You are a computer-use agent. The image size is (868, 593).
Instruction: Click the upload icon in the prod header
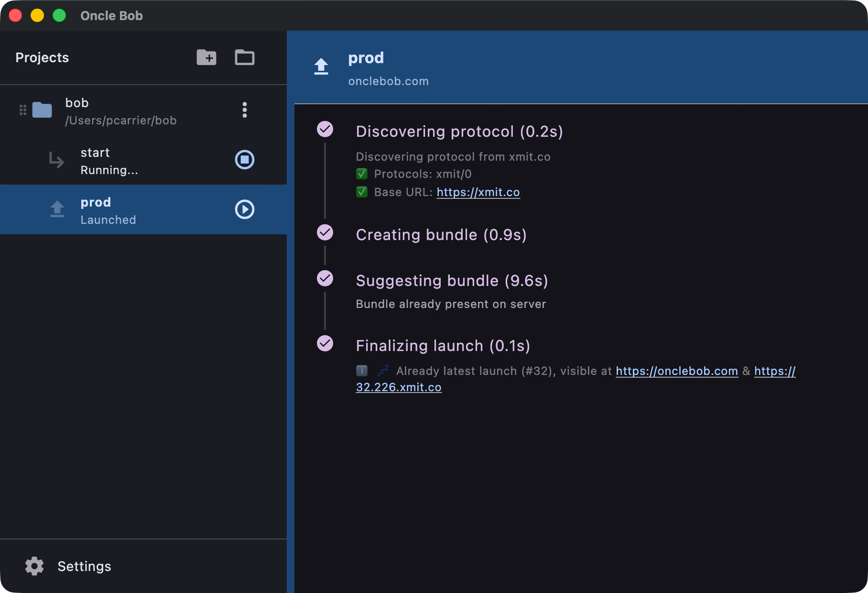[x=321, y=67]
